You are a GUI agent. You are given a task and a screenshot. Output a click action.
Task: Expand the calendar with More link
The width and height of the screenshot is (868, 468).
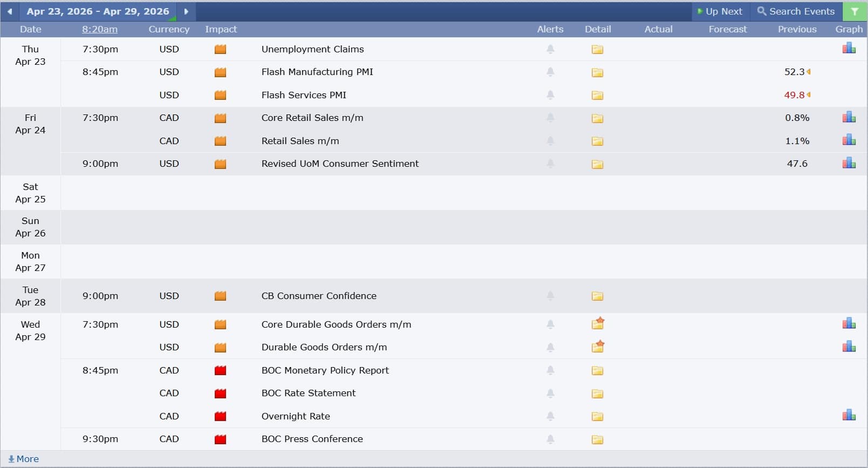click(x=24, y=459)
